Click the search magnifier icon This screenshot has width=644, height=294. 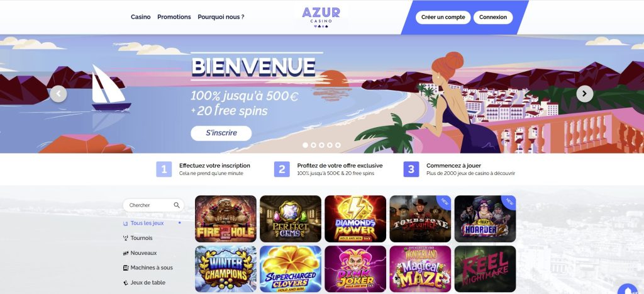pos(177,205)
